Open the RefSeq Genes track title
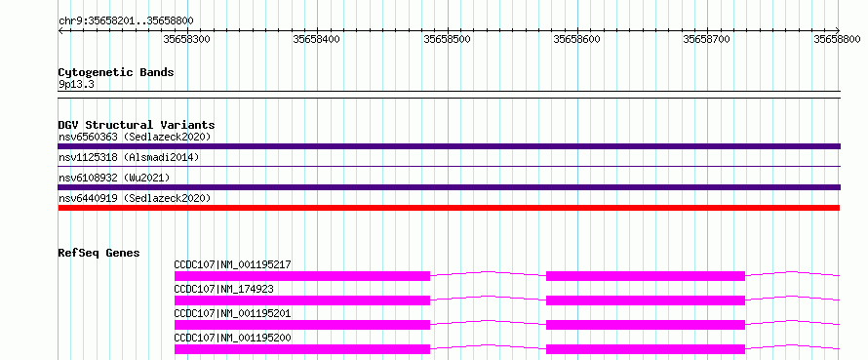The width and height of the screenshot is (868, 360). coord(99,253)
